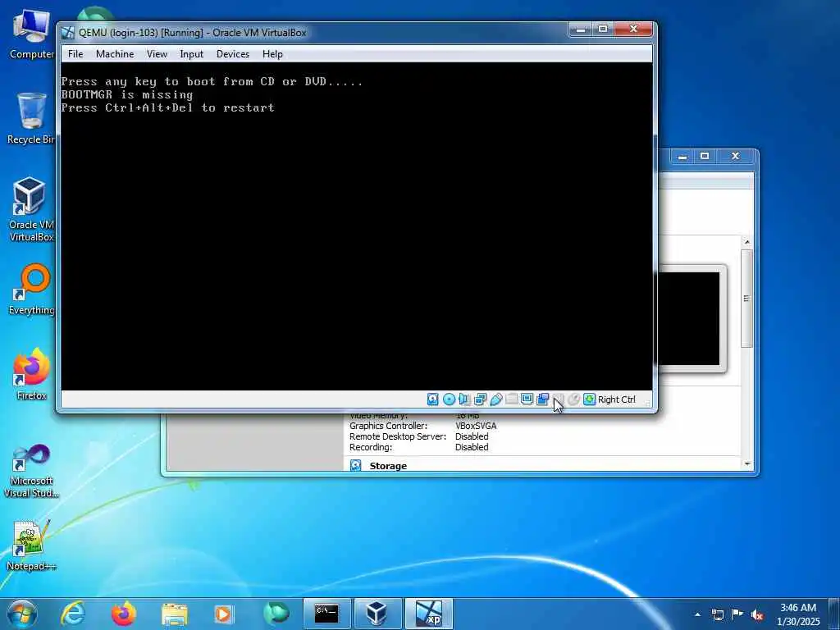This screenshot has height=630, width=840.
Task: Select the Firefox desktop shortcut
Action: 31,374
